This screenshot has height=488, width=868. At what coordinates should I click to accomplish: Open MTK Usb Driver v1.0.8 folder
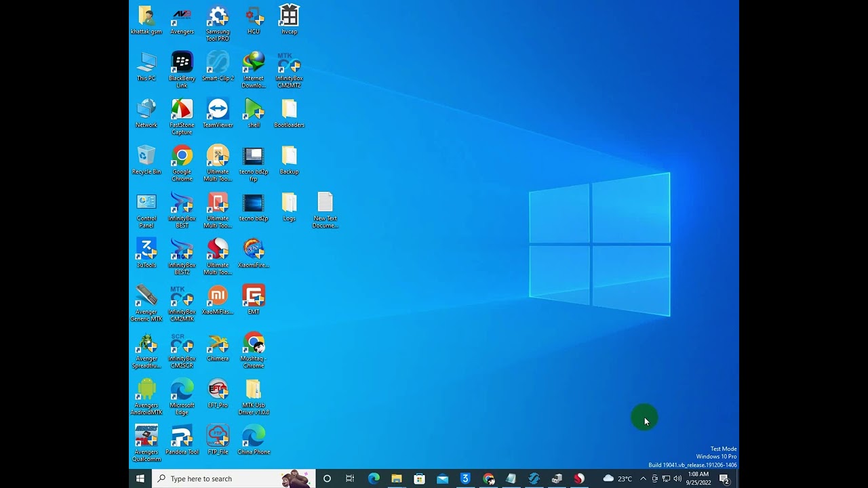254,397
